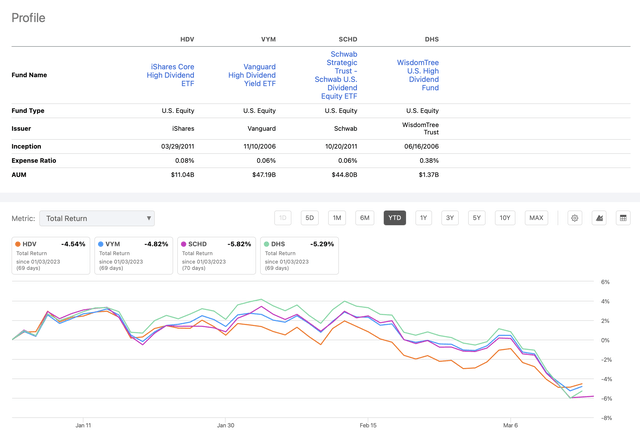Open the Metric Total Return dropdown

(97, 218)
